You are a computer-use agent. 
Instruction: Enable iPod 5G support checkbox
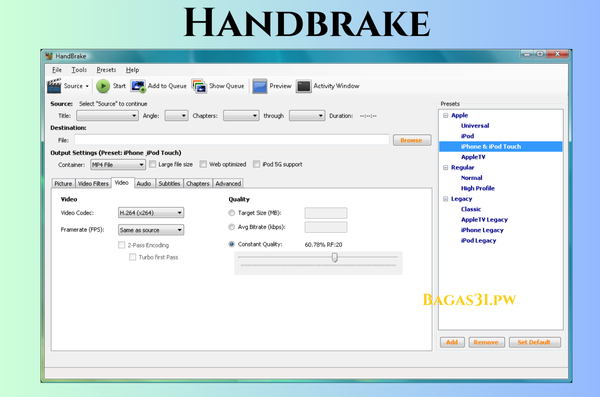(x=256, y=164)
